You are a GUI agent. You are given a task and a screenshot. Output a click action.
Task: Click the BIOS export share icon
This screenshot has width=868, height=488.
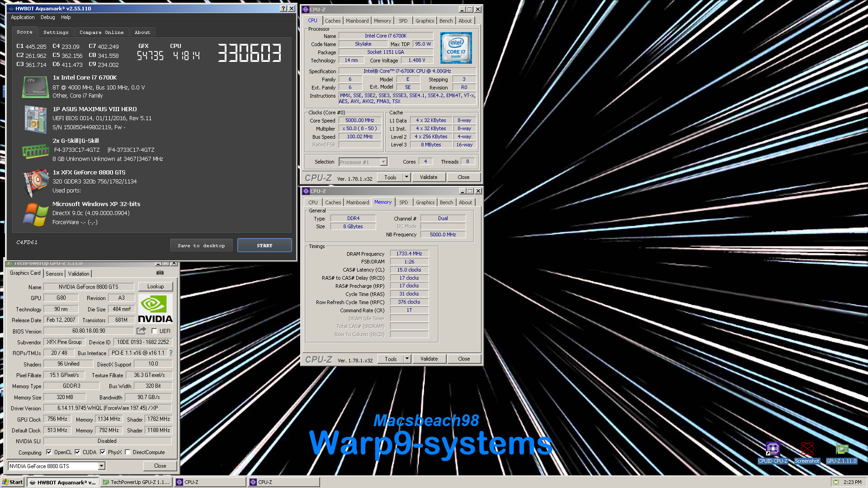point(142,331)
